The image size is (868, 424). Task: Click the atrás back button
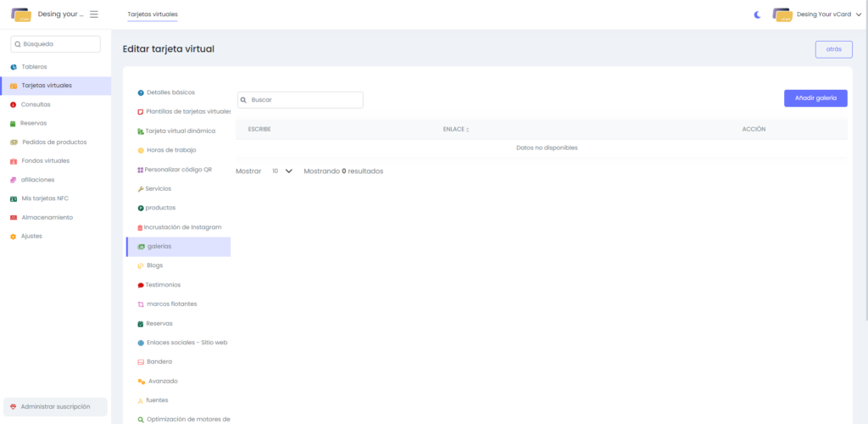(x=833, y=49)
